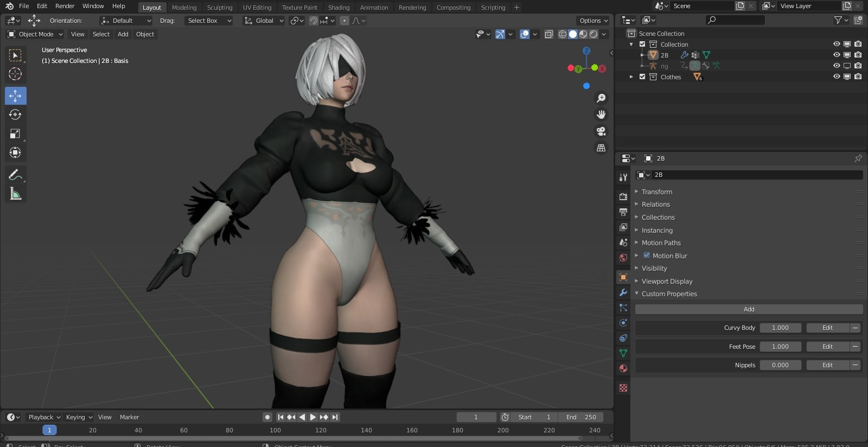Open the Orientation Default dropdown

(x=126, y=21)
